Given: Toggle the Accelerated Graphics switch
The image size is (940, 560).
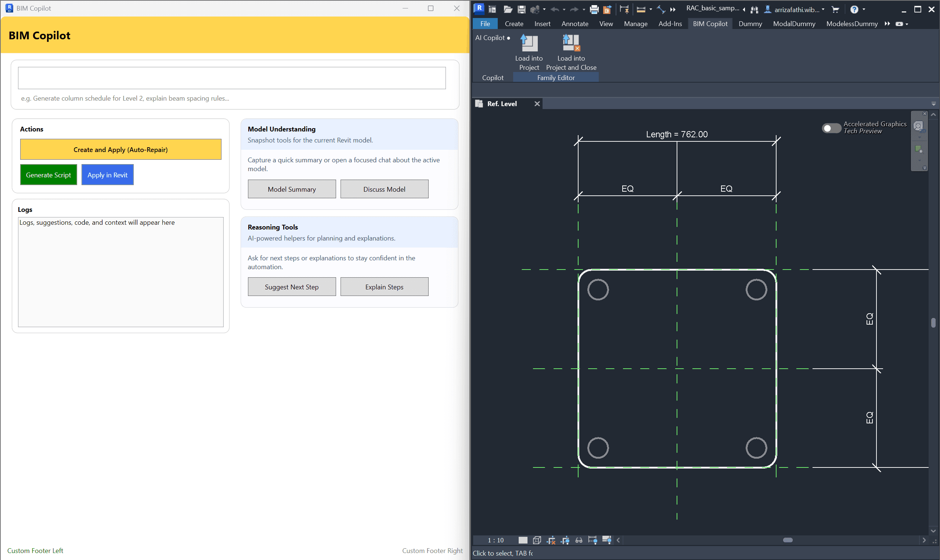Looking at the screenshot, I should click(x=831, y=128).
